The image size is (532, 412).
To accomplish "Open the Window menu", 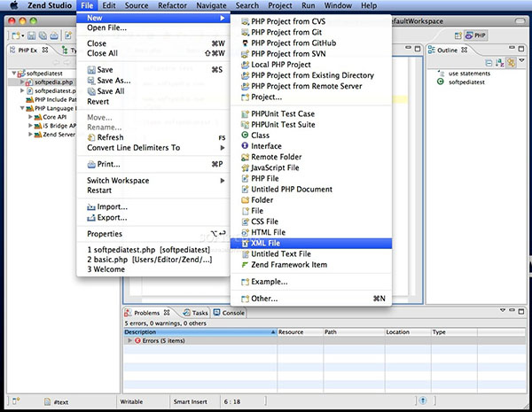I will (x=339, y=5).
